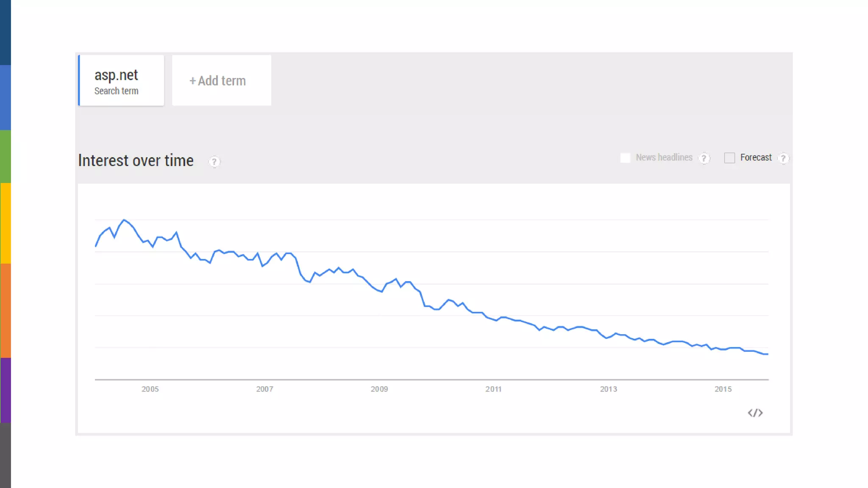The height and width of the screenshot is (488, 868).
Task: Select the 2013 label on the time axis
Action: (x=608, y=389)
